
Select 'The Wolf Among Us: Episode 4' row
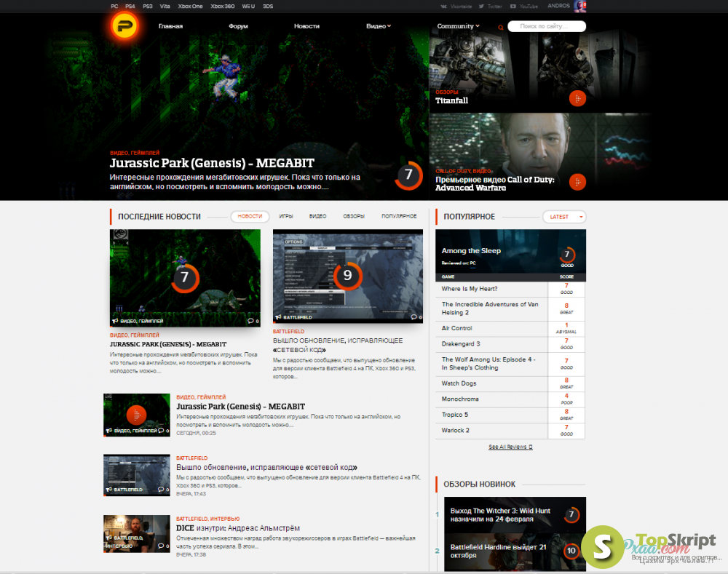pyautogui.click(x=510, y=364)
